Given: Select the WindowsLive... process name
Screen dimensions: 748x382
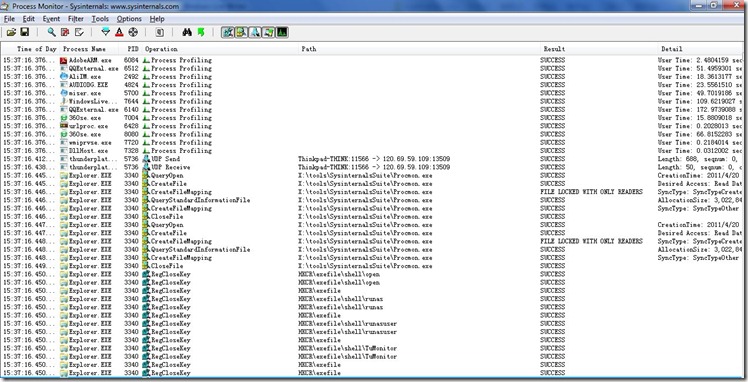Looking at the screenshot, I should click(93, 101).
